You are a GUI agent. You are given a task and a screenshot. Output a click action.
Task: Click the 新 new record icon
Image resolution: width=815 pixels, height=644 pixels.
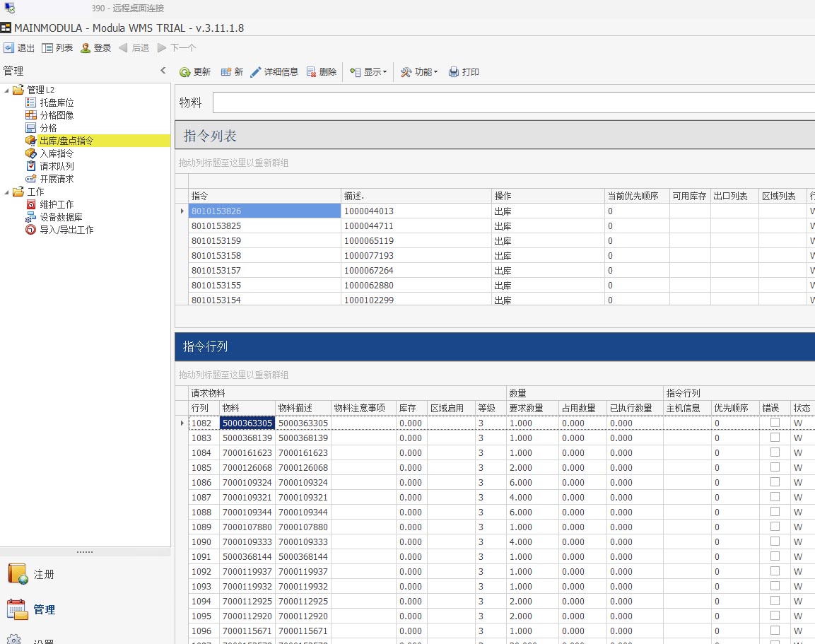click(x=226, y=72)
